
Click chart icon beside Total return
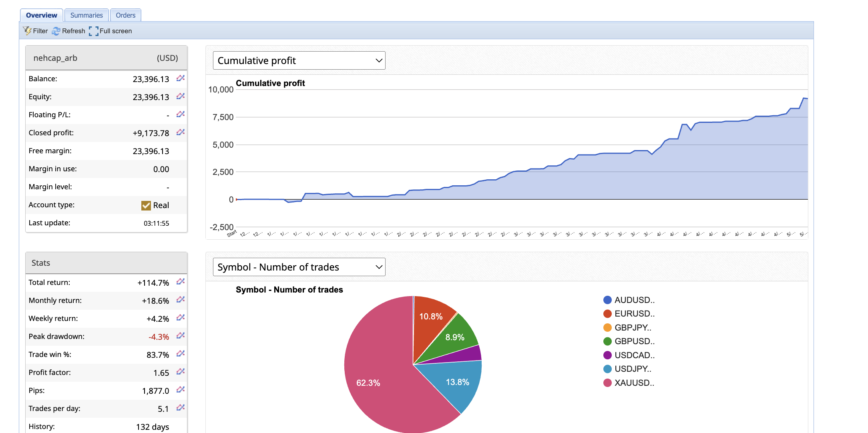[181, 282]
